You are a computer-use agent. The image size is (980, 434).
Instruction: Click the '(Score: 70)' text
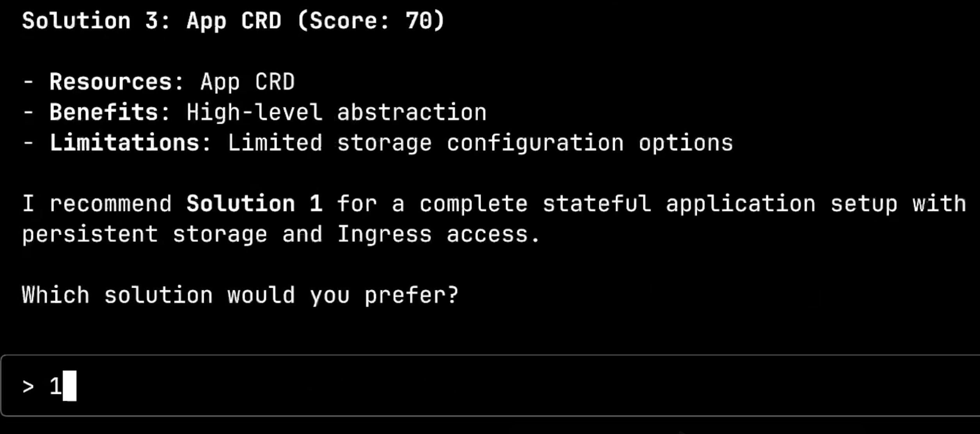point(371,21)
